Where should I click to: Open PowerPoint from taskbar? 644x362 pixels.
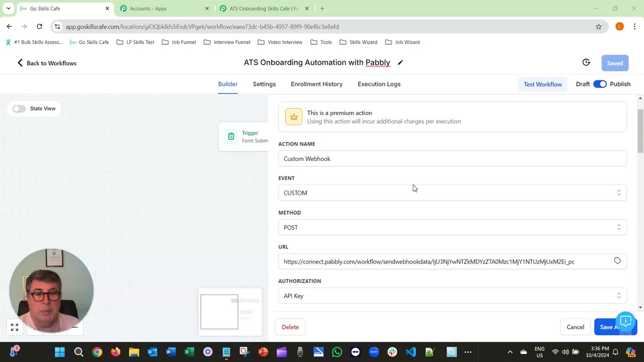click(x=263, y=352)
